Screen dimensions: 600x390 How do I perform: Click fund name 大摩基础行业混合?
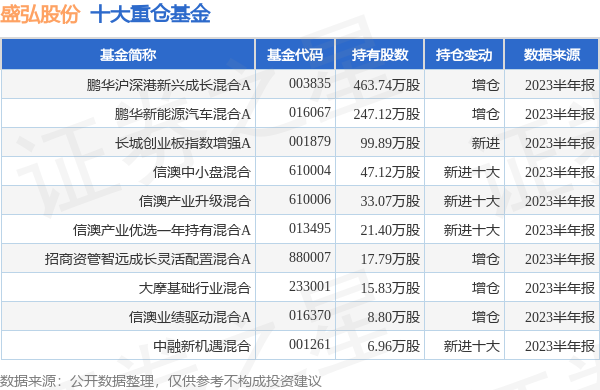pos(195,288)
